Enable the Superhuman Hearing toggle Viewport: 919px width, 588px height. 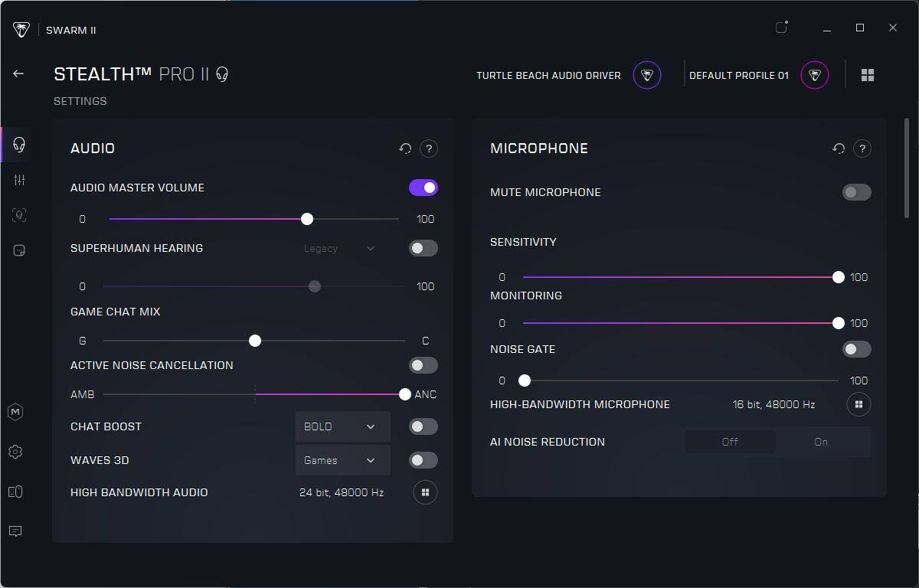click(424, 248)
